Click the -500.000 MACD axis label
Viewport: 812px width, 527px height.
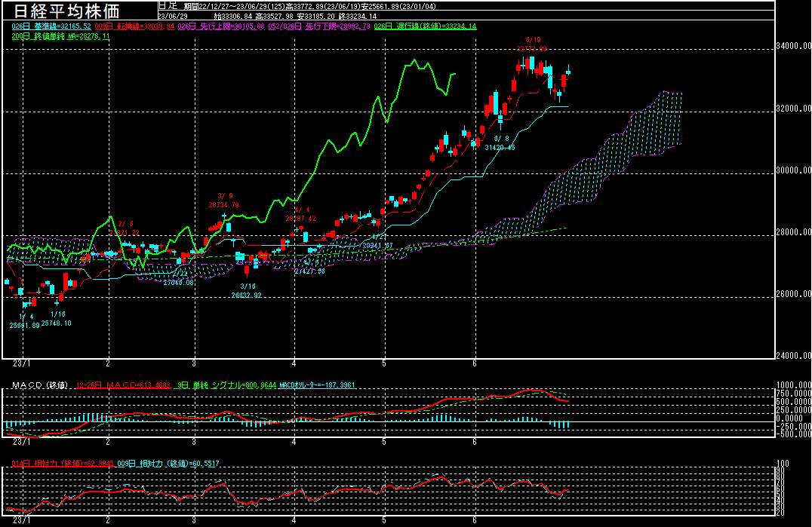[x=793, y=434]
